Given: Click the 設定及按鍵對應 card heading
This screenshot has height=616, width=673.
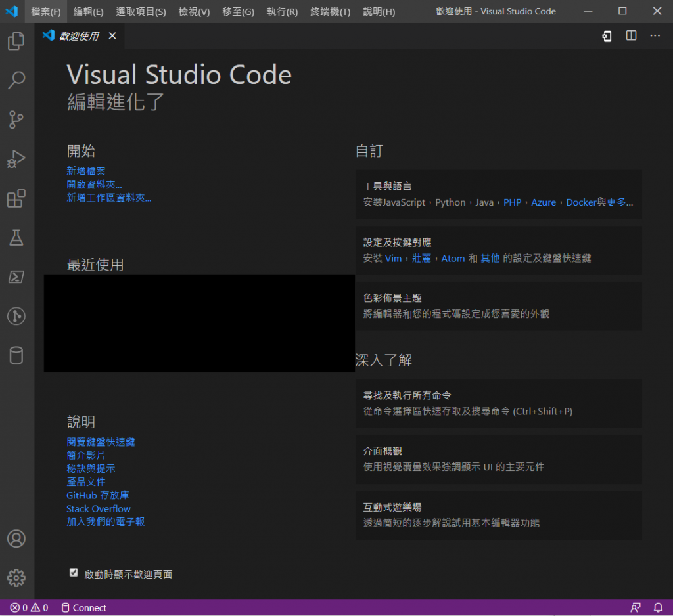Looking at the screenshot, I should [x=398, y=242].
